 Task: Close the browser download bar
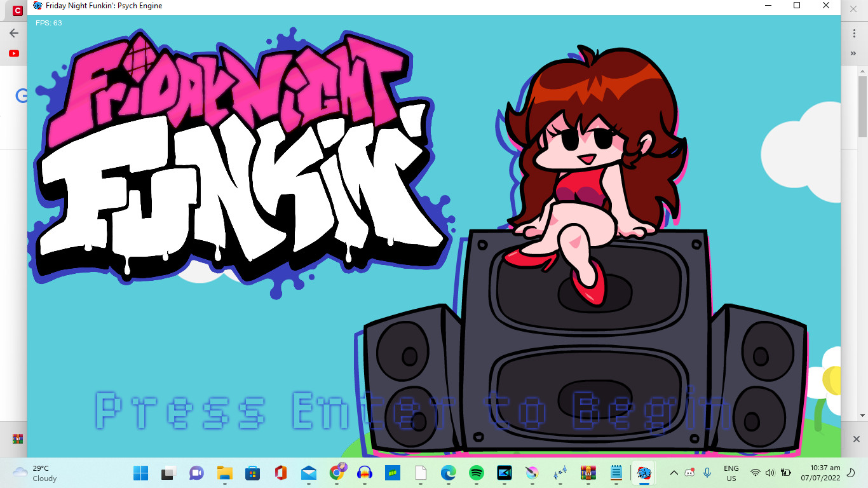[x=856, y=439]
